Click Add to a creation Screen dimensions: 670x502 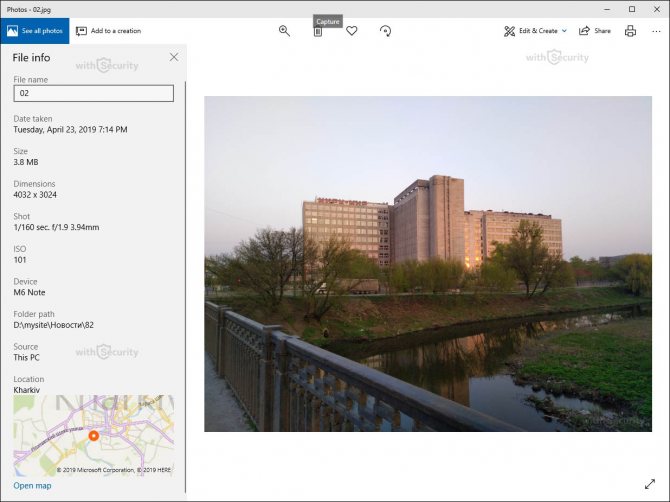pyautogui.click(x=109, y=31)
